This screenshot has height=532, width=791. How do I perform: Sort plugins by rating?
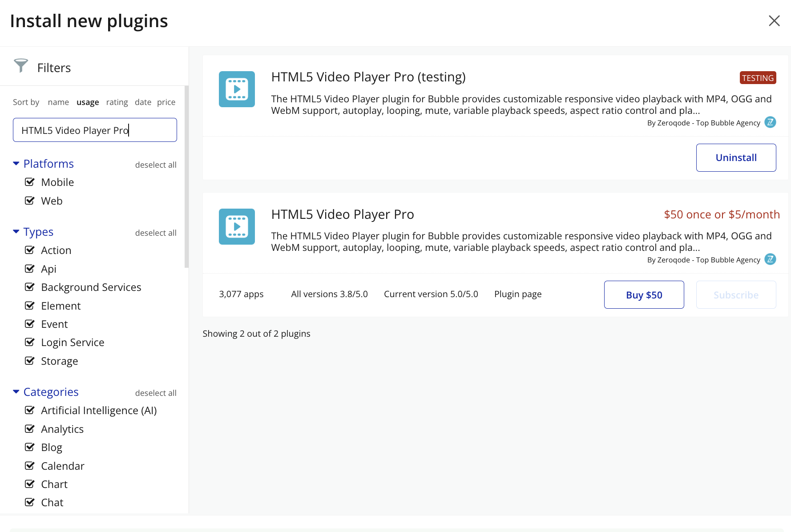117,102
